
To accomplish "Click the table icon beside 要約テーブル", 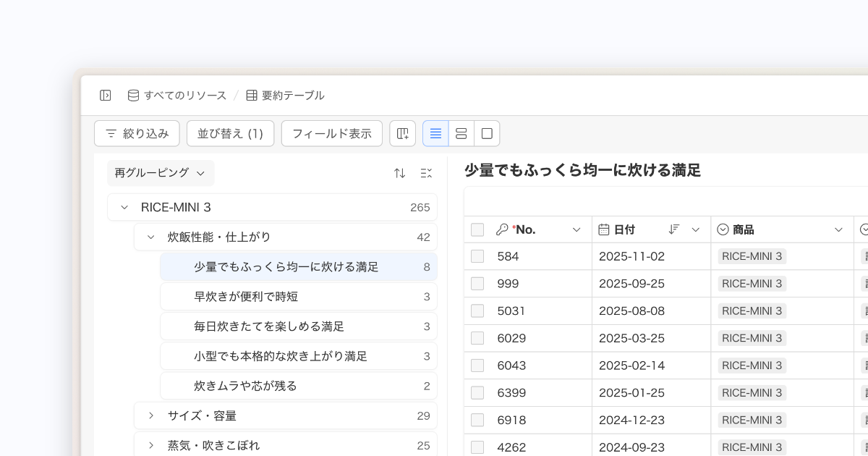I will (x=252, y=96).
